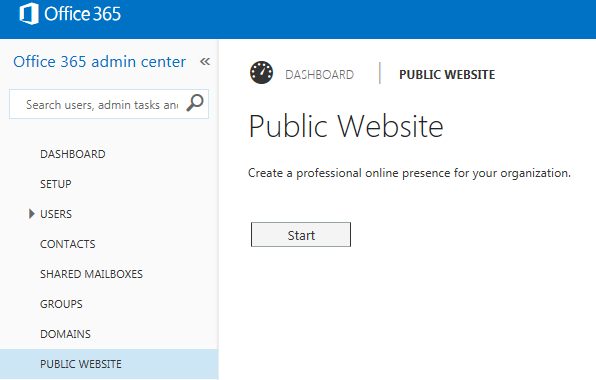Open the DOMAINS page
The width and height of the screenshot is (596, 380).
(65, 334)
